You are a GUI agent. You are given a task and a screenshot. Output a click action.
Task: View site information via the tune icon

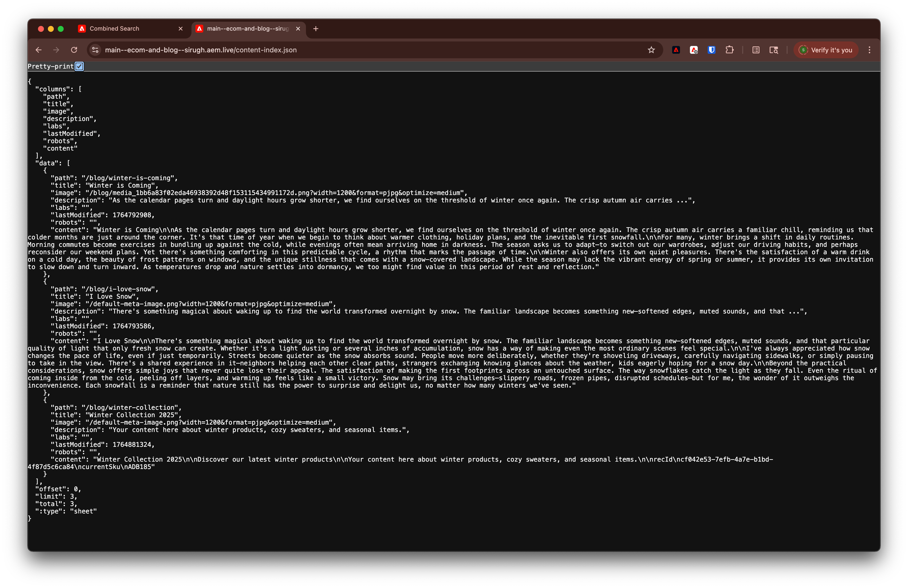[x=95, y=50]
